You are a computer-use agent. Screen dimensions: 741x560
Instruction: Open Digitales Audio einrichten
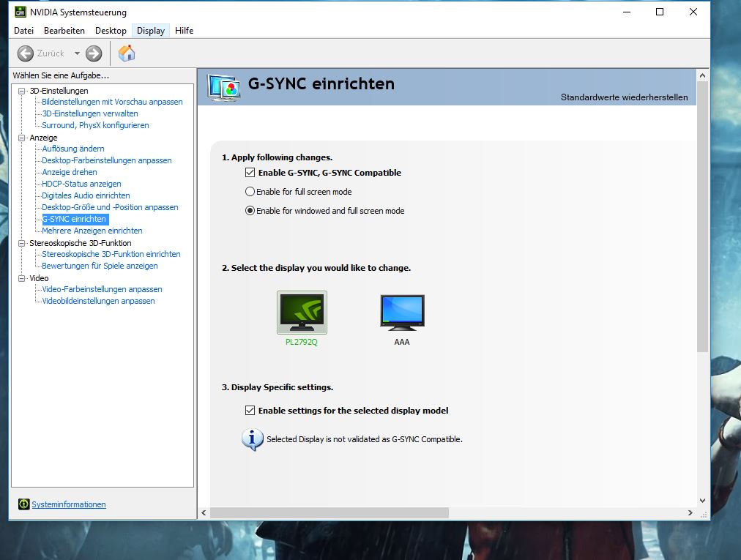point(86,195)
